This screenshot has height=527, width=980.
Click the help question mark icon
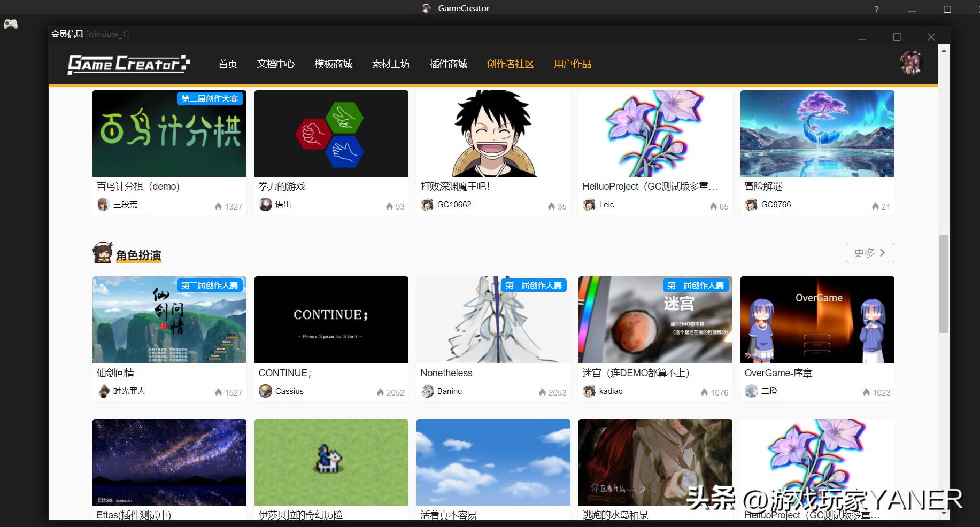point(876,9)
